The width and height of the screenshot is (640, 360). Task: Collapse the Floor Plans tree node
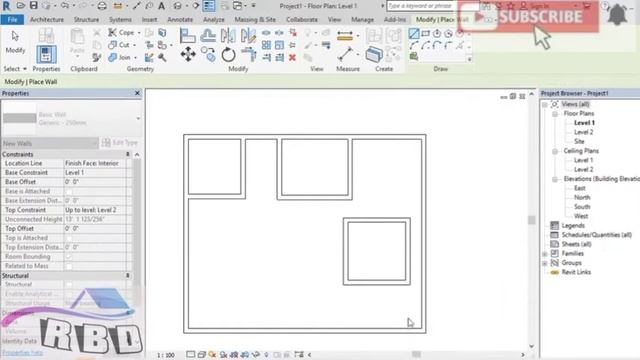(x=555, y=114)
